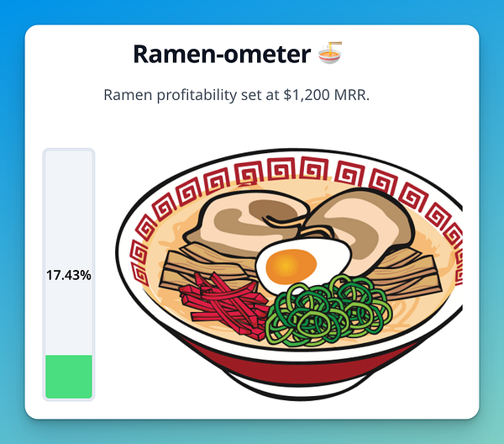The height and width of the screenshot is (444, 504).
Task: Click the egg yolk in ramen illustration
Action: coord(291,265)
